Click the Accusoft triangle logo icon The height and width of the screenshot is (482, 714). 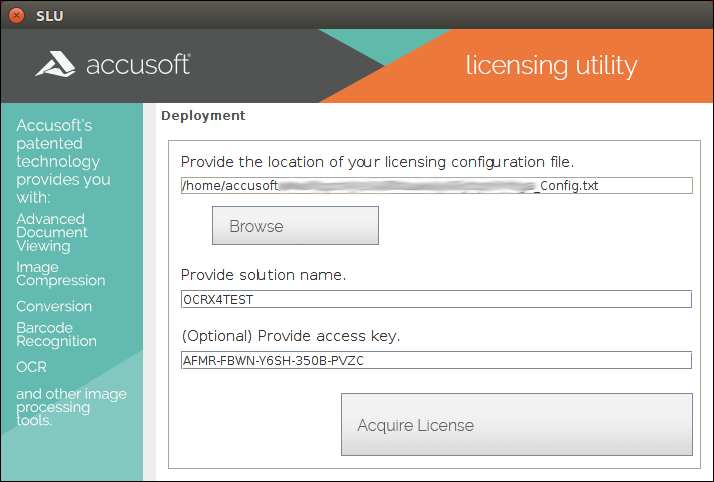coord(56,65)
